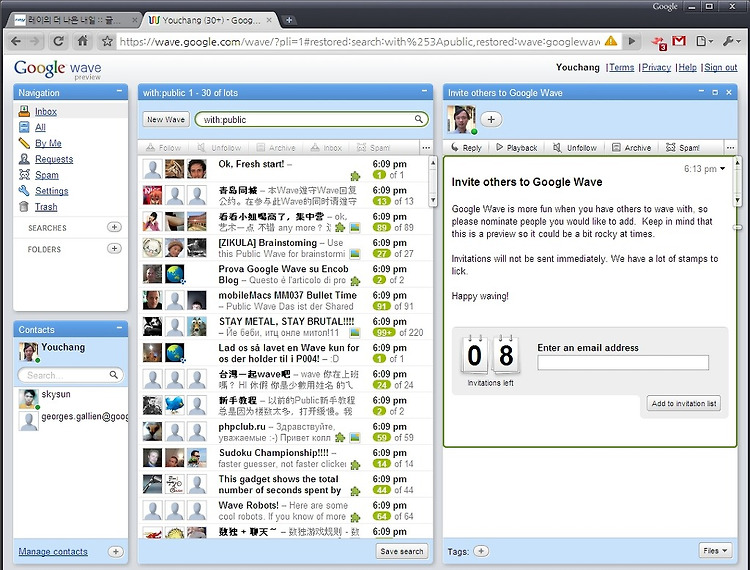
Task: Reload the page with the refresh icon
Action: (58, 41)
